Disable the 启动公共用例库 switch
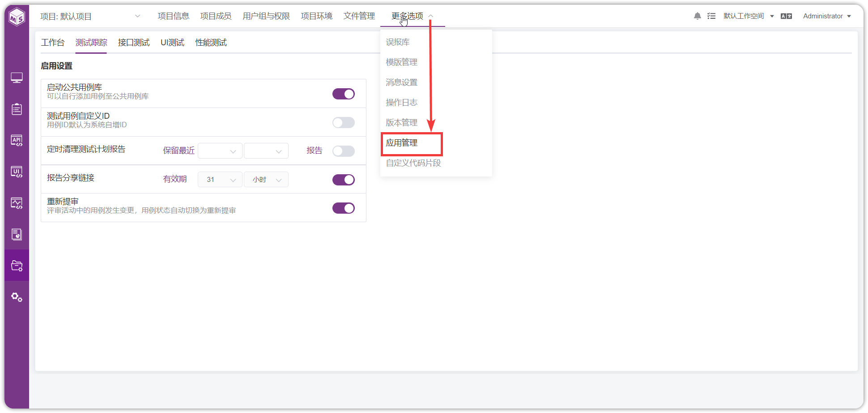 [x=344, y=94]
